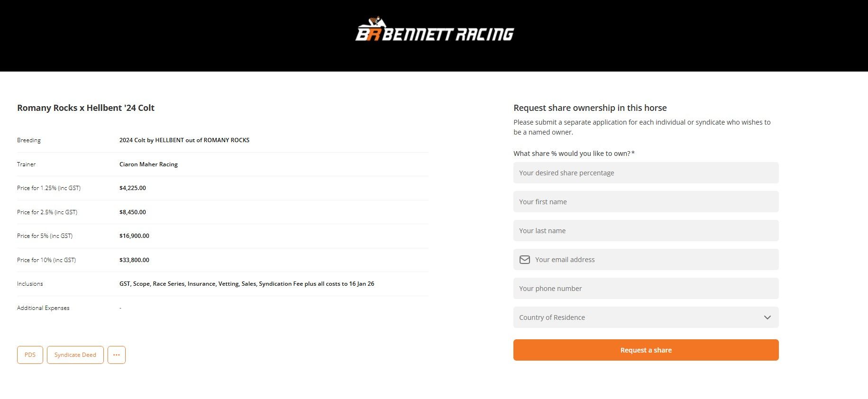Focus the desired share percentage field
This screenshot has width=868, height=399.
point(646,173)
